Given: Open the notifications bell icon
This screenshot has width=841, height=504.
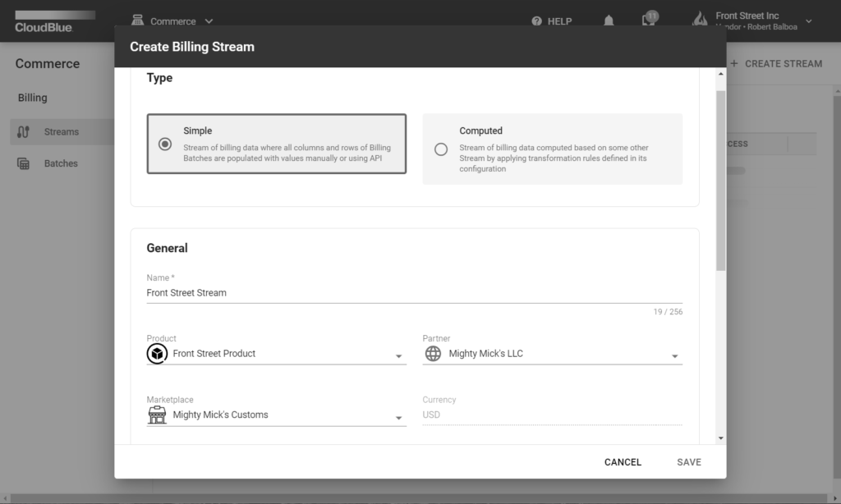Looking at the screenshot, I should (x=609, y=21).
